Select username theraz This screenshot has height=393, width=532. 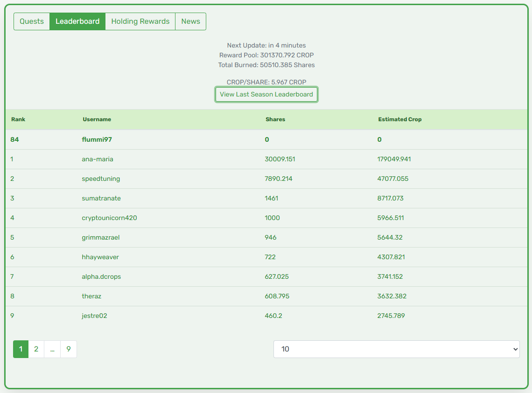[x=91, y=296]
